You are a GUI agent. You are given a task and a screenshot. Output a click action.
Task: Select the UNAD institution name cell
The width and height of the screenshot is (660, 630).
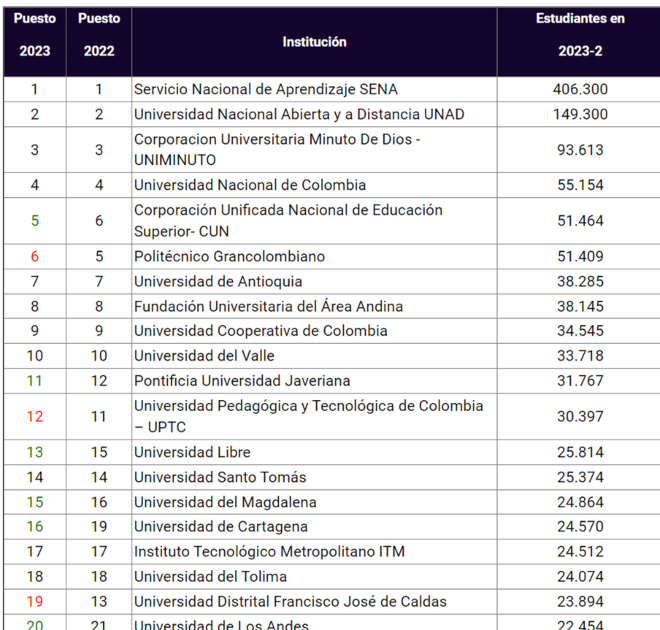coord(299,114)
